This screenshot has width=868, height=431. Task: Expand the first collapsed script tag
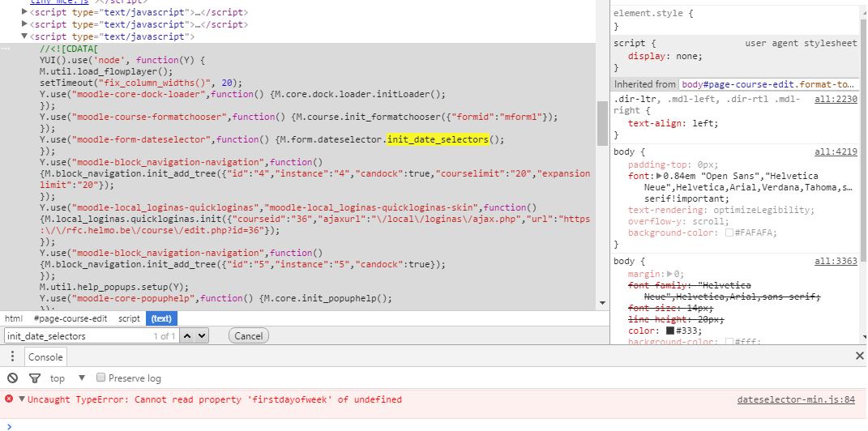(24, 11)
